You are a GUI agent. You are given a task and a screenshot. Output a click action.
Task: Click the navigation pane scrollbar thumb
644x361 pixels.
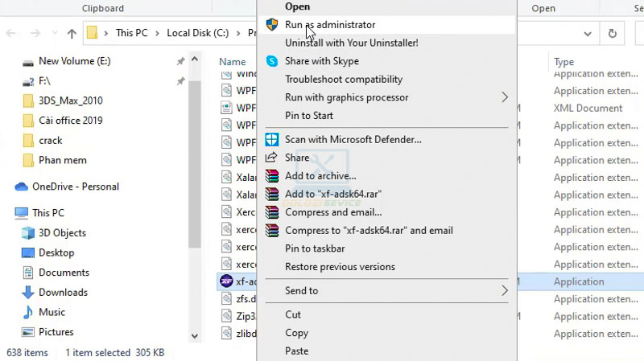pyautogui.click(x=194, y=164)
